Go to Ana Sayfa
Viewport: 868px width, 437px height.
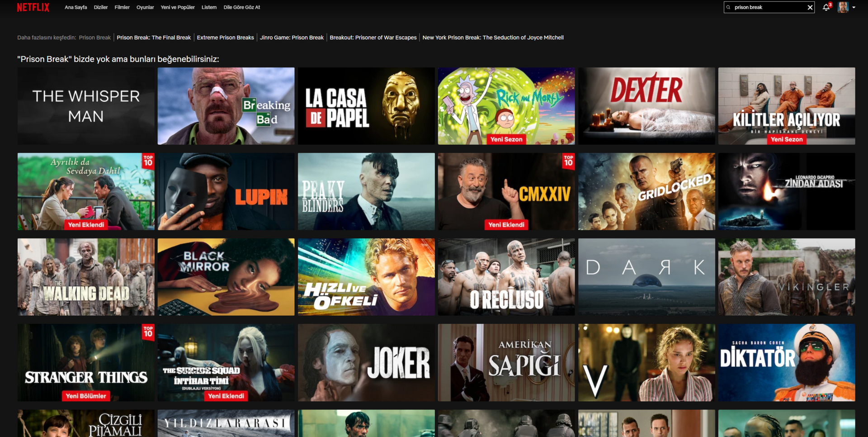(75, 7)
